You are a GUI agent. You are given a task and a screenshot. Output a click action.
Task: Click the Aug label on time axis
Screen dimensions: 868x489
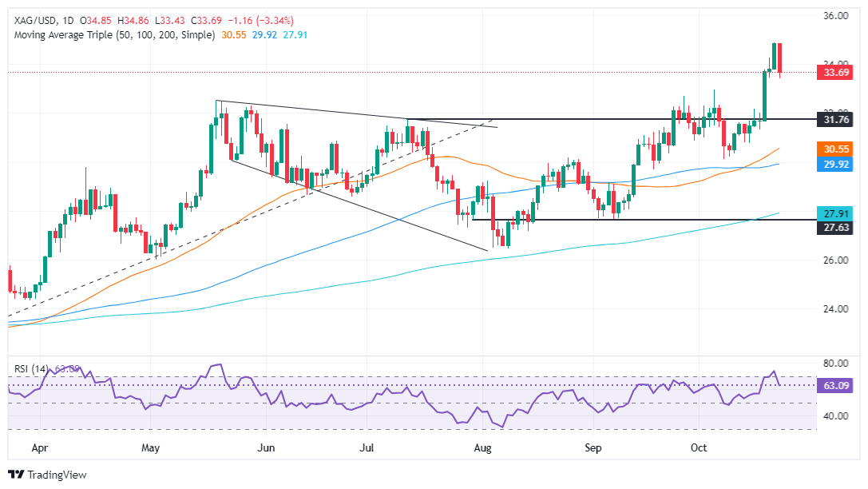(x=482, y=447)
